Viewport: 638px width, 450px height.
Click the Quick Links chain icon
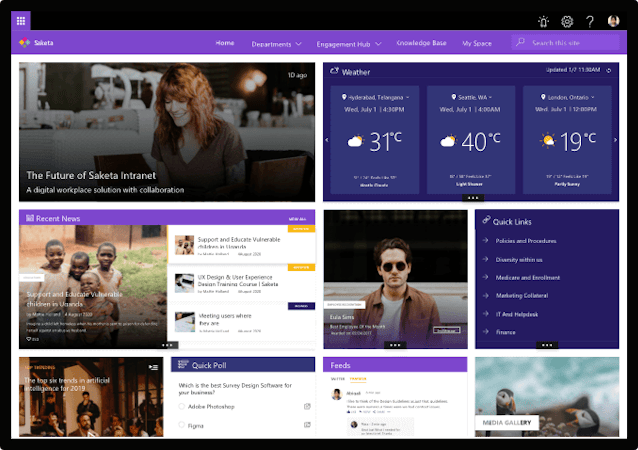point(486,220)
